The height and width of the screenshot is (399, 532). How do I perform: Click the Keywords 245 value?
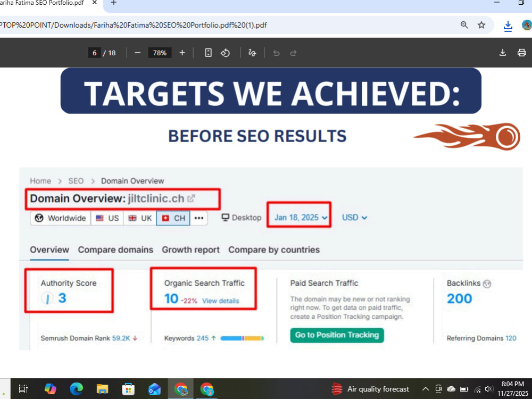[x=203, y=338]
